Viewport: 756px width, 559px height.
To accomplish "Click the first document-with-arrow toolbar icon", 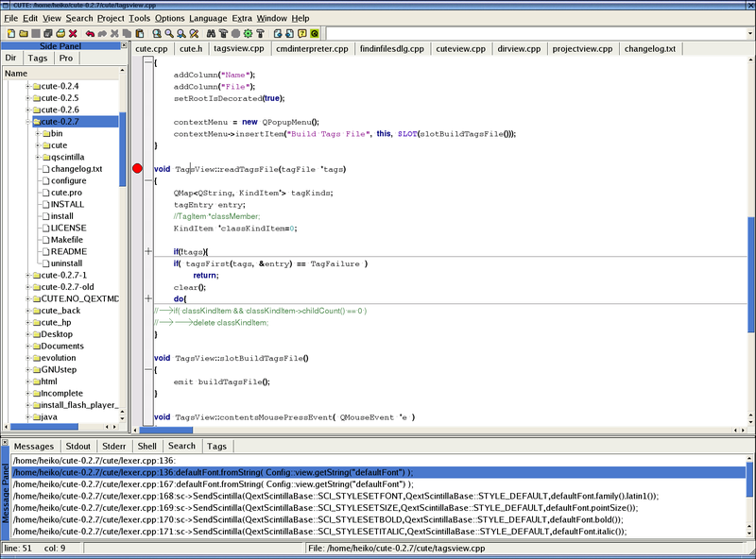I will (x=277, y=34).
